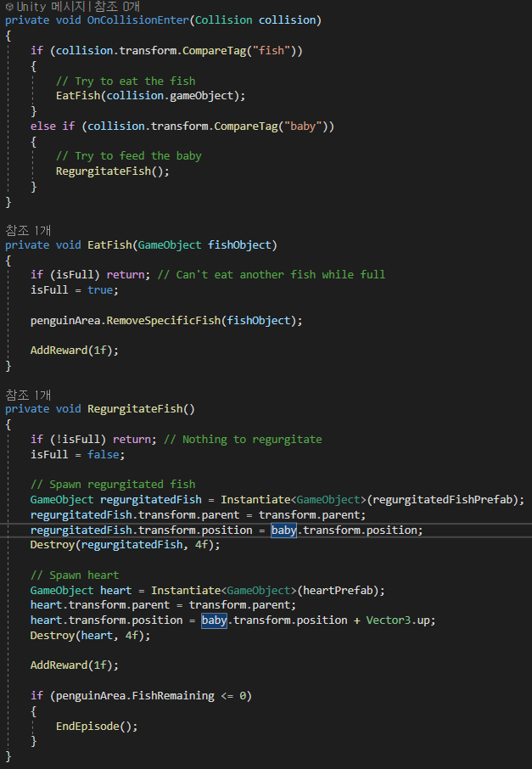Click the 'Nothing to regurgitate' comment
532x769 pixels.
pyautogui.click(x=243, y=440)
